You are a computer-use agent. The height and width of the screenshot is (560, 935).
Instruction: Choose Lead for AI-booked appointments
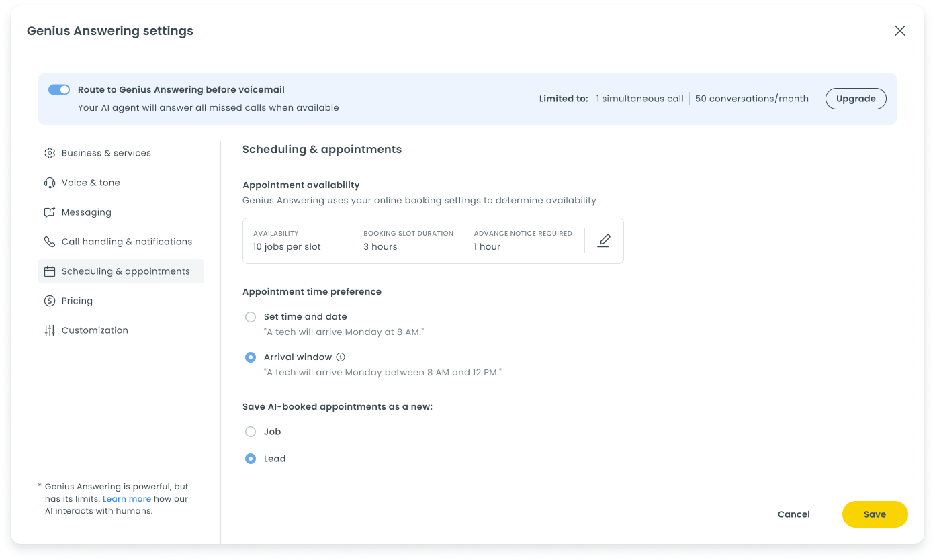pos(251,459)
